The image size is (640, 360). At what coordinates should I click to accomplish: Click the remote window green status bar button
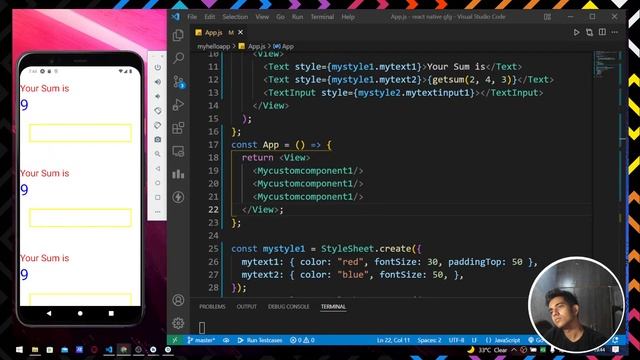pos(175,340)
